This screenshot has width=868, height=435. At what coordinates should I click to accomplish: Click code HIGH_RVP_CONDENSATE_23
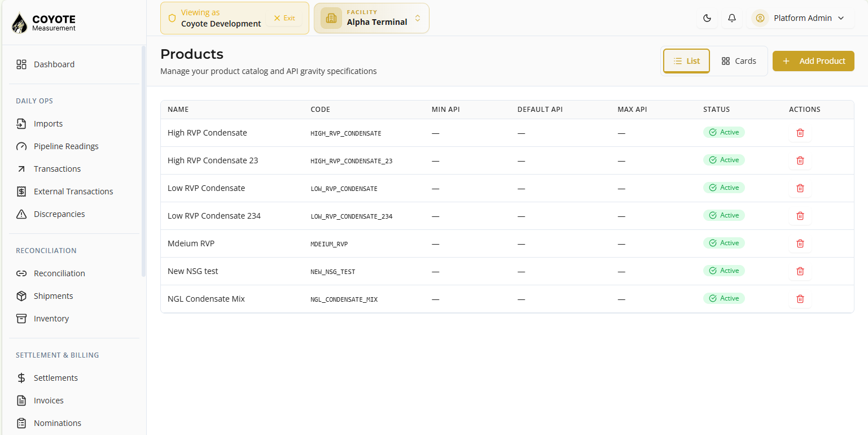(352, 161)
